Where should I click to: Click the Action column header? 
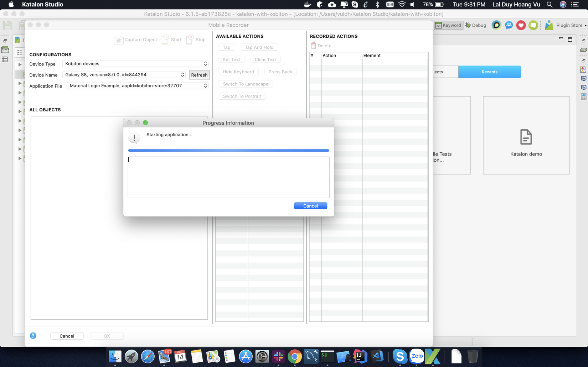pos(342,56)
